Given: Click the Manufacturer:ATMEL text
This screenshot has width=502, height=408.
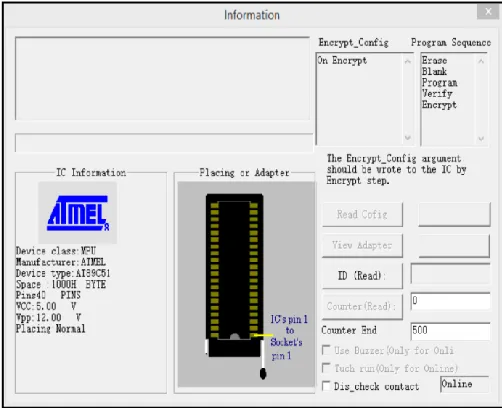Looking at the screenshot, I should (61, 262).
